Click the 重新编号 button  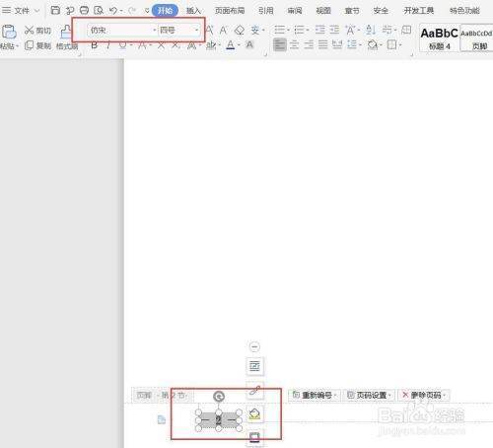point(315,395)
